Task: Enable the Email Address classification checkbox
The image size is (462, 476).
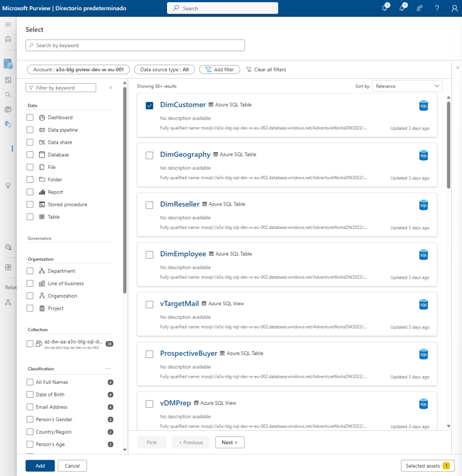Action: tap(30, 407)
